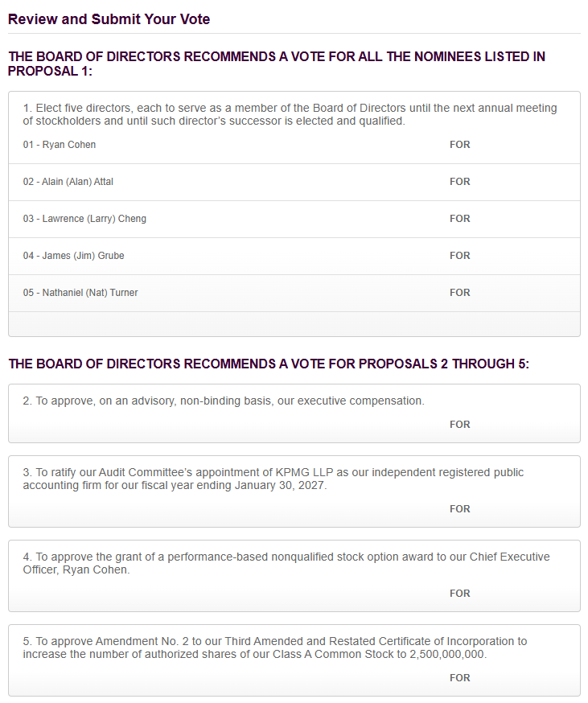Click the FOR vote beside Lawrence Cheng

[460, 218]
